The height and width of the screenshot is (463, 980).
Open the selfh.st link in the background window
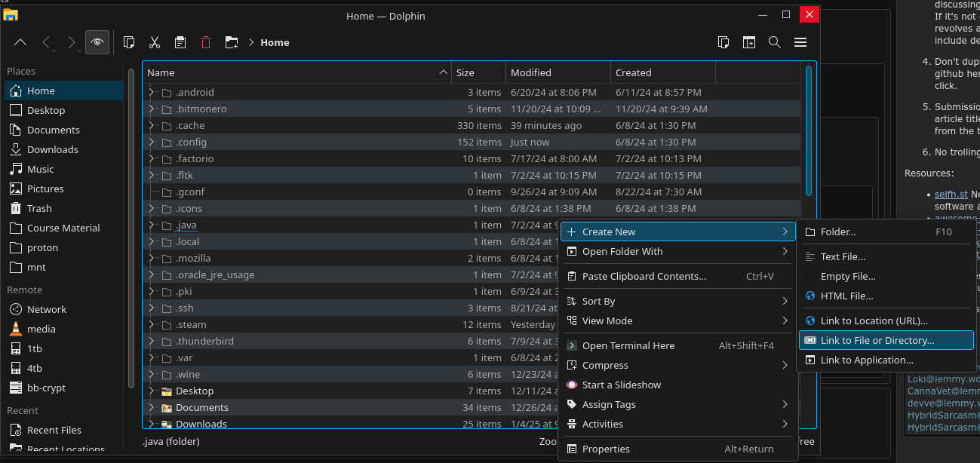click(951, 194)
